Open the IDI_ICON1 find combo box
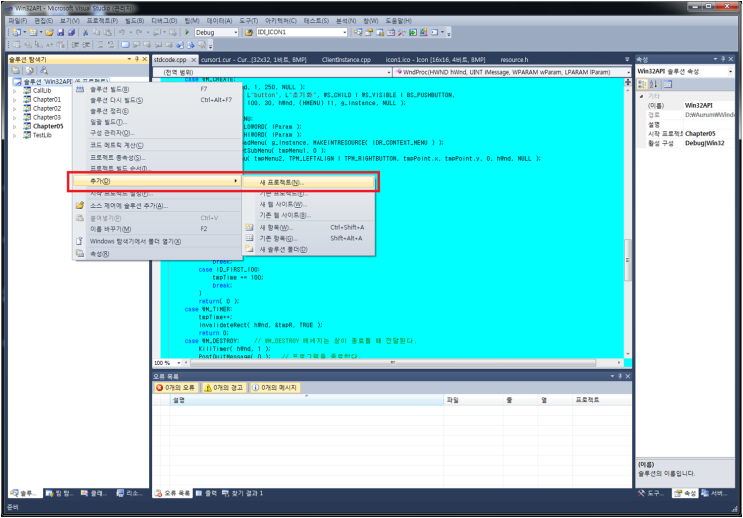 tap(344, 32)
